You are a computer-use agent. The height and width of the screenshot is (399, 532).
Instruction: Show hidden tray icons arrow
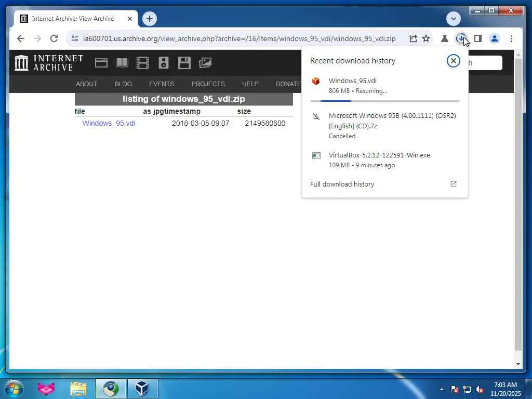click(442, 389)
